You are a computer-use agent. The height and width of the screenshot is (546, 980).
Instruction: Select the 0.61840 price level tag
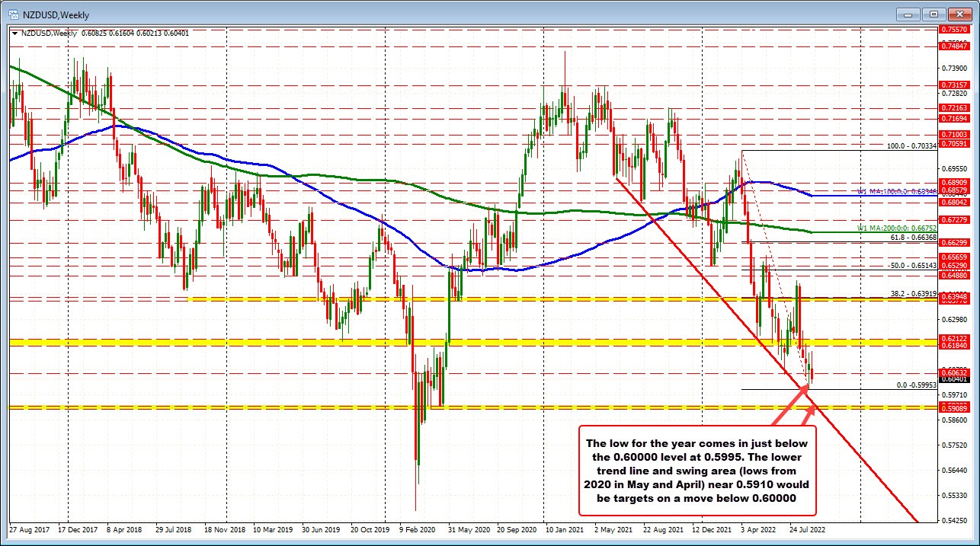click(954, 345)
